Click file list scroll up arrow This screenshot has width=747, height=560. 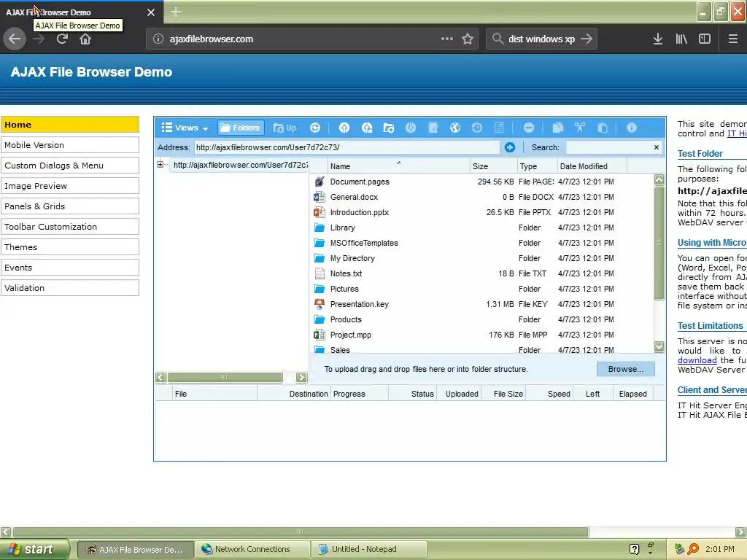coord(659,179)
